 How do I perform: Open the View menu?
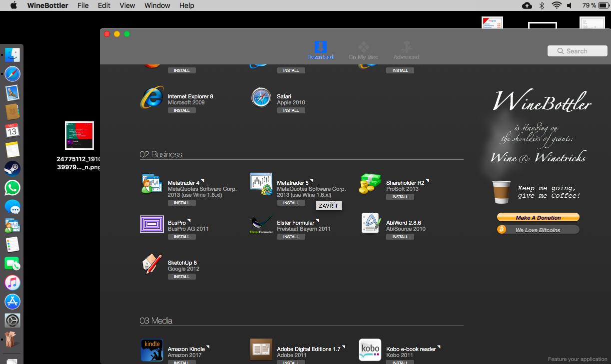(x=127, y=5)
